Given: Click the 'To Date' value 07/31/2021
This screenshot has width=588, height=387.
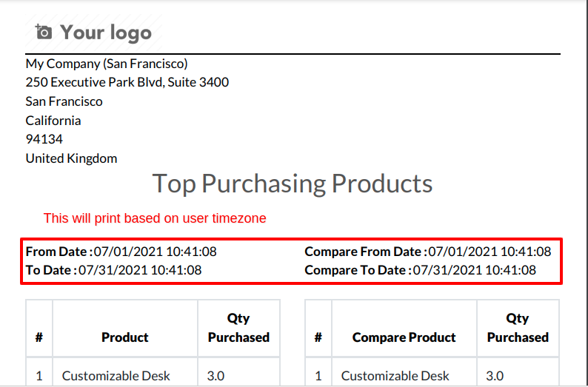Looking at the screenshot, I should click(140, 270).
